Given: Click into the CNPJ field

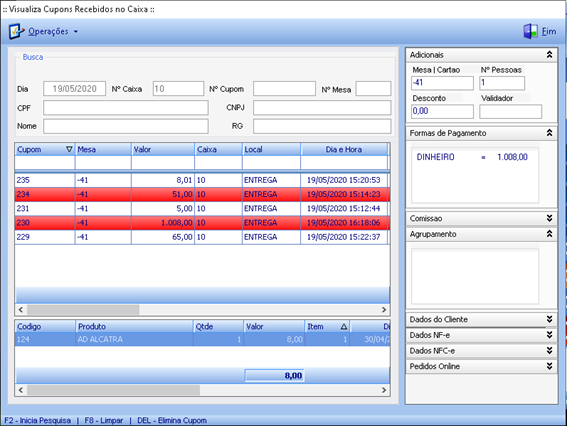Looking at the screenshot, I should pyautogui.click(x=322, y=108).
